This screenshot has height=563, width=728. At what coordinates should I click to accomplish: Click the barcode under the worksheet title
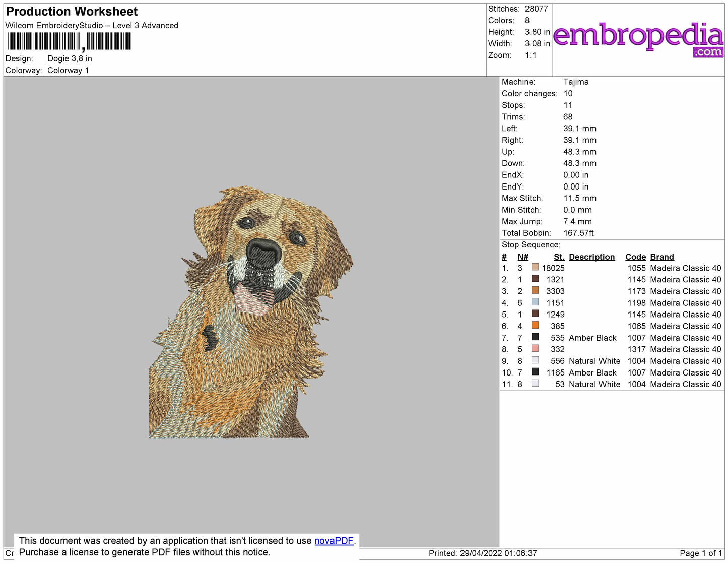click(x=69, y=41)
